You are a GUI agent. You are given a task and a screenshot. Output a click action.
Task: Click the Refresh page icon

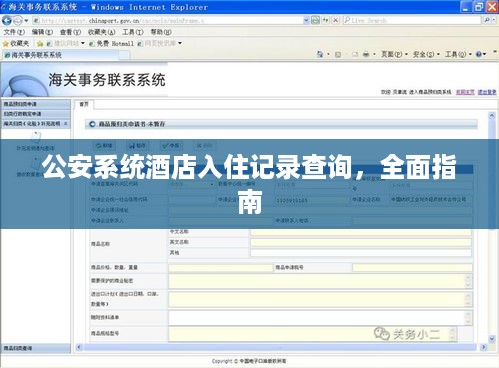[325, 21]
